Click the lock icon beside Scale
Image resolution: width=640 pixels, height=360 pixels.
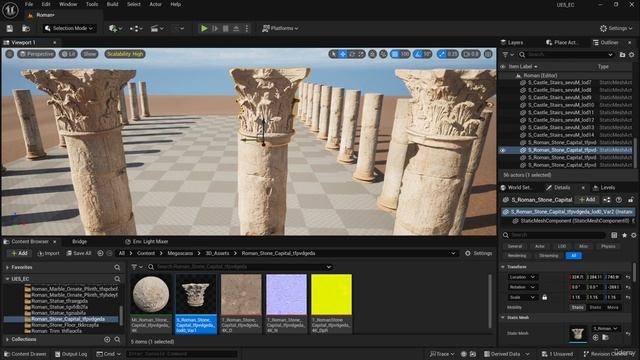[544, 297]
